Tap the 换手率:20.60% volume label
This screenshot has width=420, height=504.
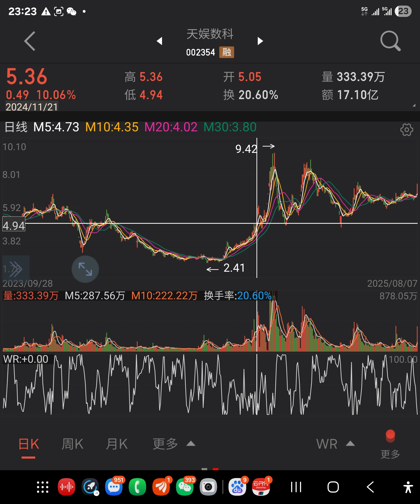pyautogui.click(x=238, y=296)
